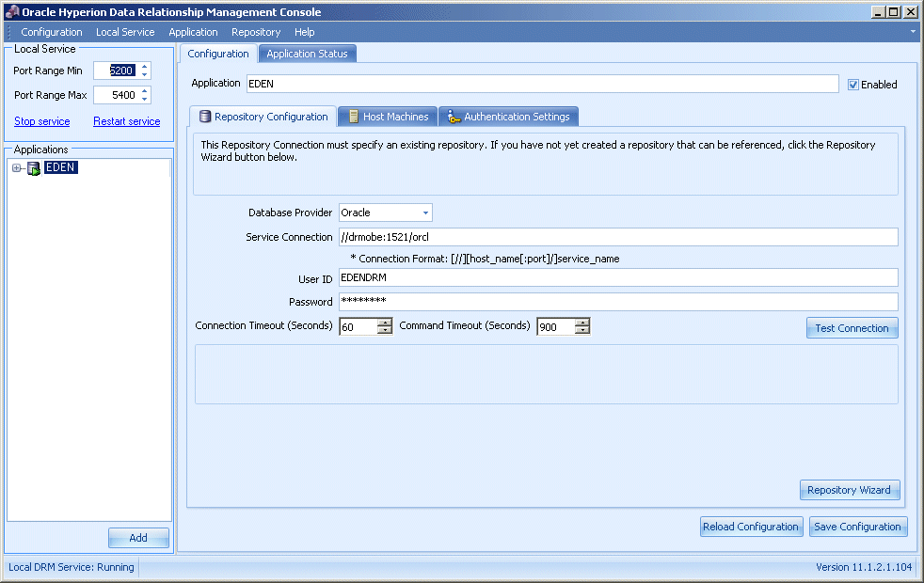The width and height of the screenshot is (924, 583).
Task: Increase the Port Range Max value
Action: coord(144,90)
